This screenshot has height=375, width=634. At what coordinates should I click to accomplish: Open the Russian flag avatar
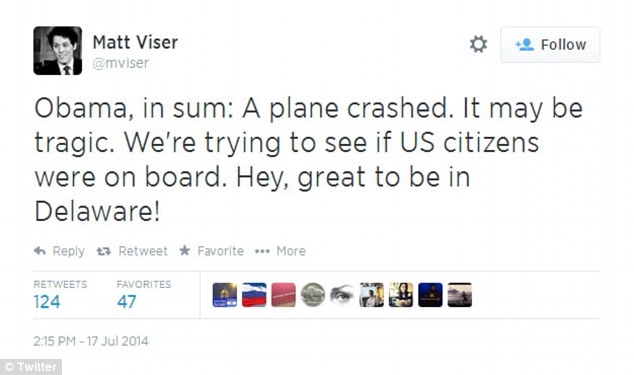pyautogui.click(x=254, y=295)
